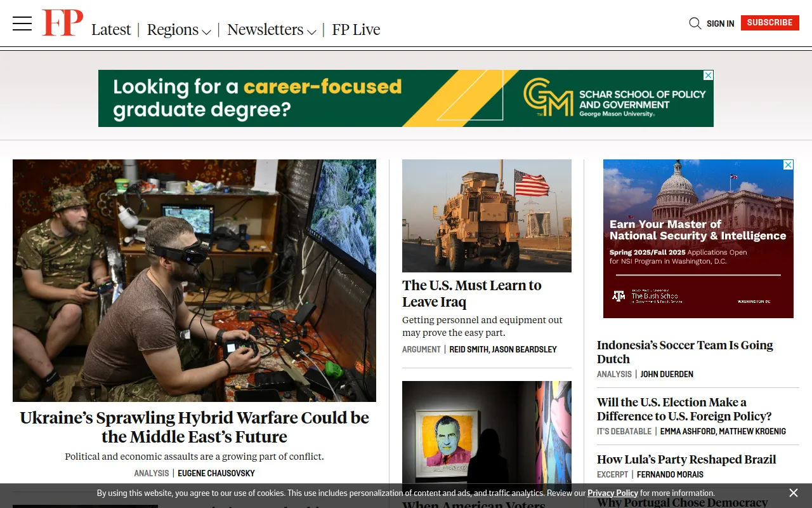Open the Schar School banner advertisement
This screenshot has width=812, height=508.
pyautogui.click(x=406, y=98)
